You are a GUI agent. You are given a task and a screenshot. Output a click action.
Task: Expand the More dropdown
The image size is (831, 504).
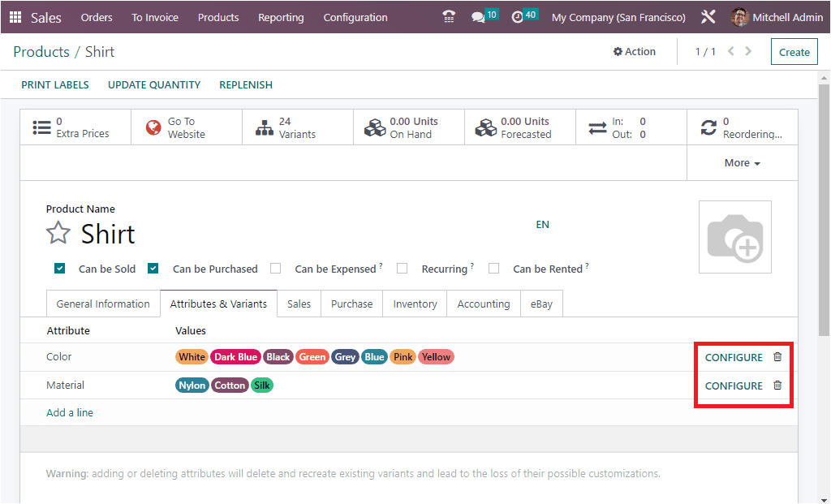click(x=743, y=162)
